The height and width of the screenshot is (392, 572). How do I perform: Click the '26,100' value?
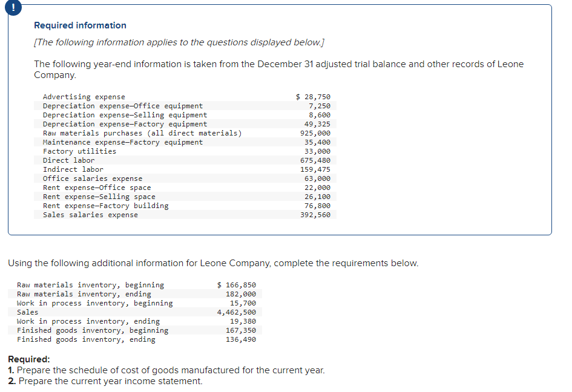[x=317, y=197]
